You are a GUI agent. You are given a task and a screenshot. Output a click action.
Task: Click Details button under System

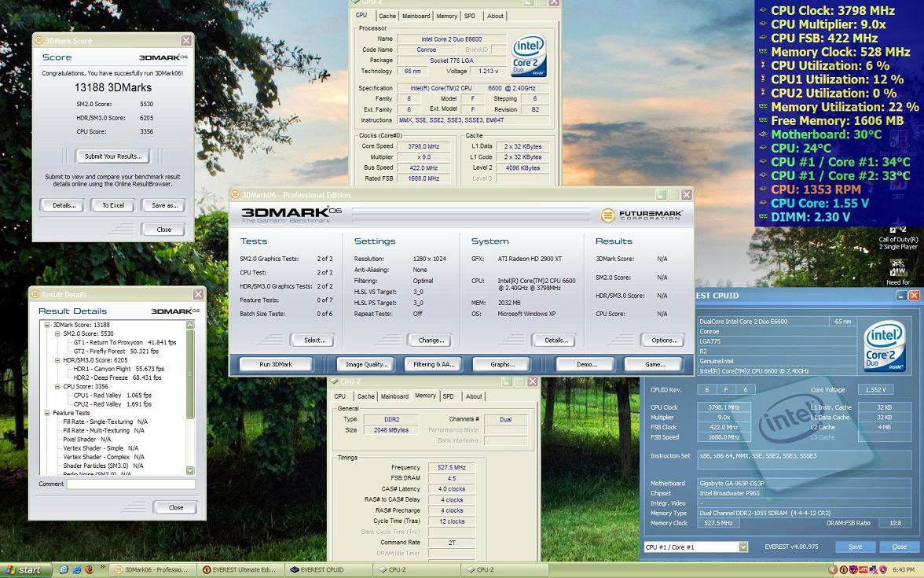[556, 341]
